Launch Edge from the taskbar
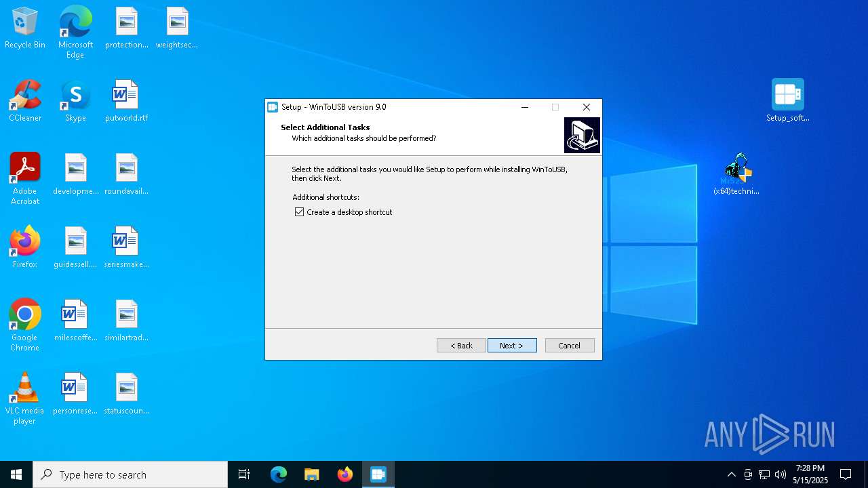868x488 pixels. pyautogui.click(x=279, y=474)
